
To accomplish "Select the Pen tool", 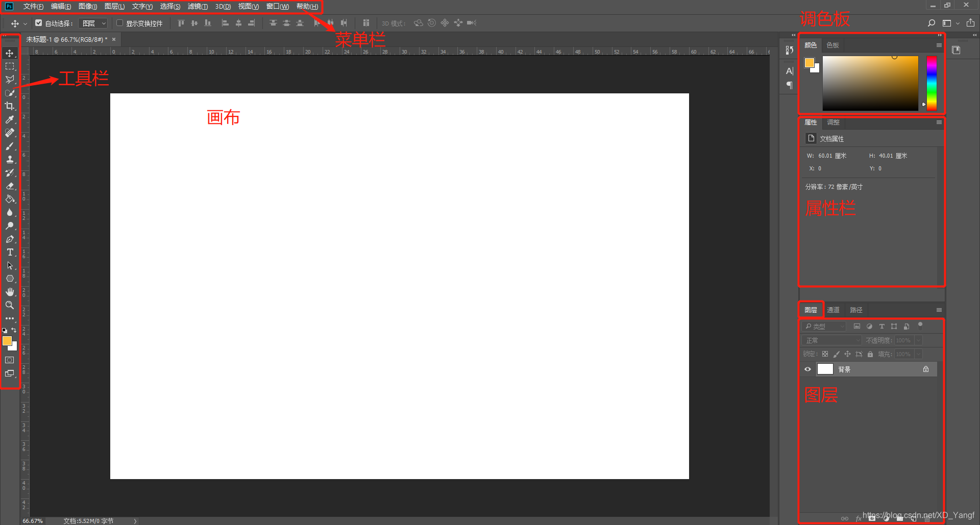I will coord(10,239).
